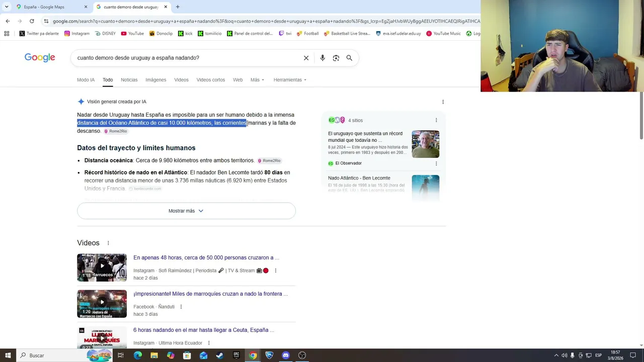Image resolution: width=644 pixels, height=362 pixels.
Task: Open '6 horas nadando en el mar' link
Action: click(204, 330)
